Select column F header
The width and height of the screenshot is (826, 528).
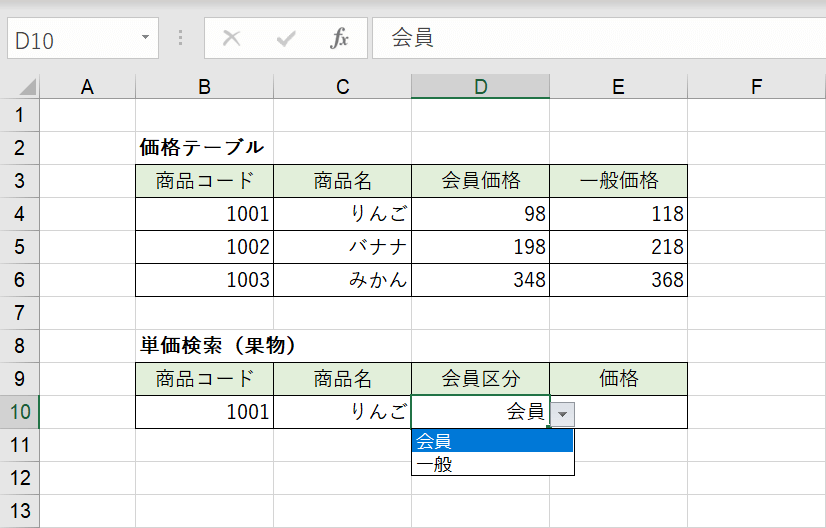point(756,86)
